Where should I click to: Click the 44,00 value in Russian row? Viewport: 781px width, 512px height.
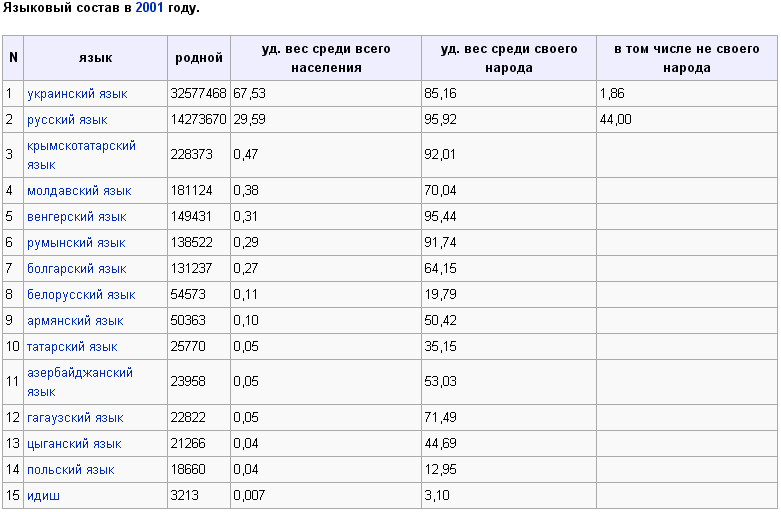(616, 120)
